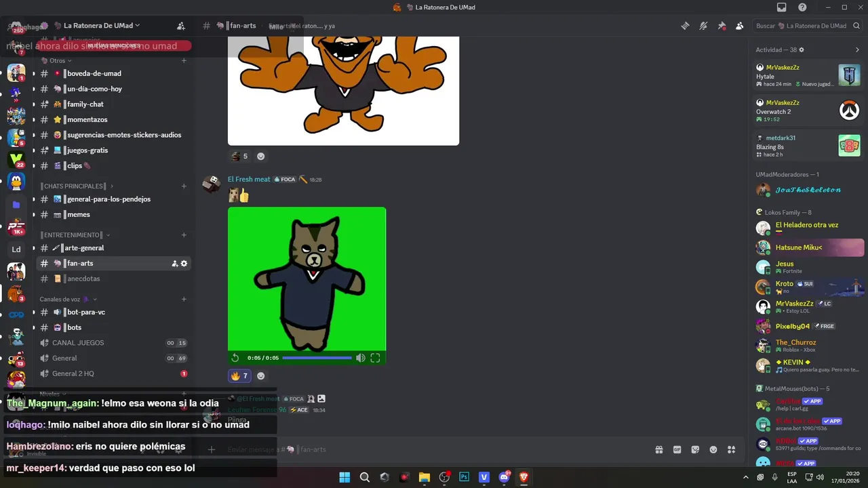Open pinned messages pin icon
Viewport: 868px width, 488px height.
point(722,26)
